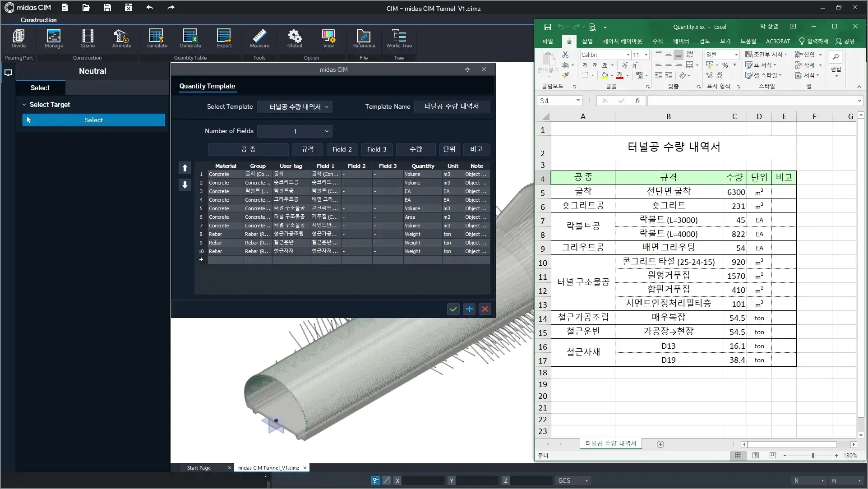Save the Excel workbook
The height and width of the screenshot is (489, 868).
click(x=547, y=27)
